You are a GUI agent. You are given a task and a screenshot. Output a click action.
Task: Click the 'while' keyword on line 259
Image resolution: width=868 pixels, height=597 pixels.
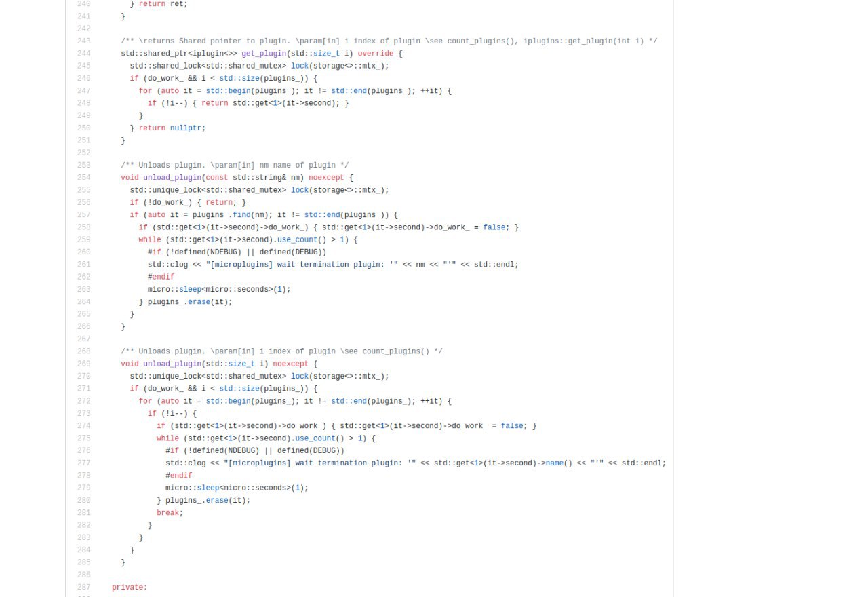point(150,240)
